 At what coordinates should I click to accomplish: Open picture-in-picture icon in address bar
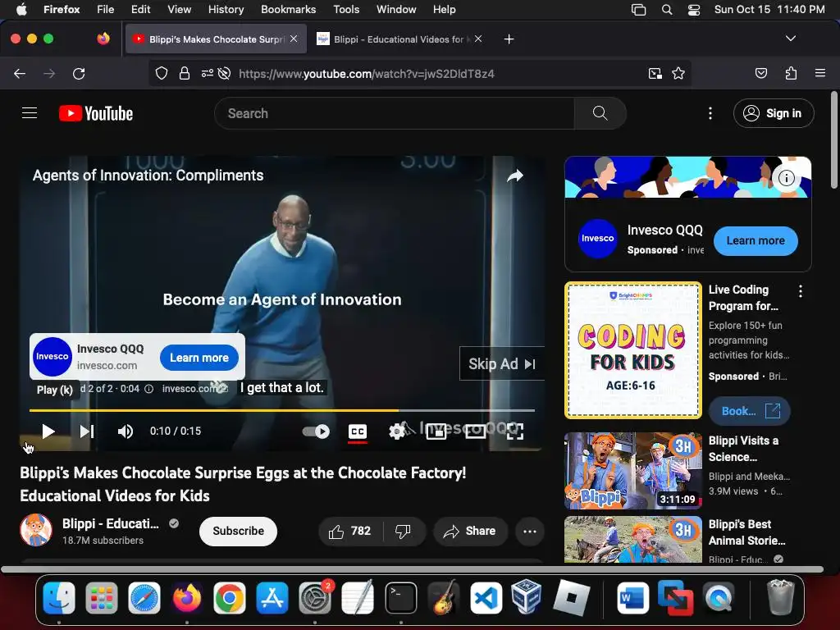point(655,73)
